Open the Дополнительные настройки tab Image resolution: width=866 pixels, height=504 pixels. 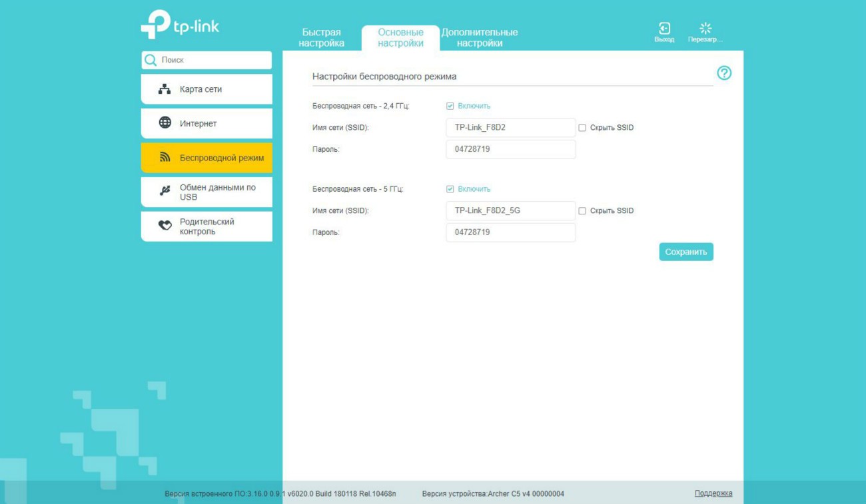coord(480,37)
